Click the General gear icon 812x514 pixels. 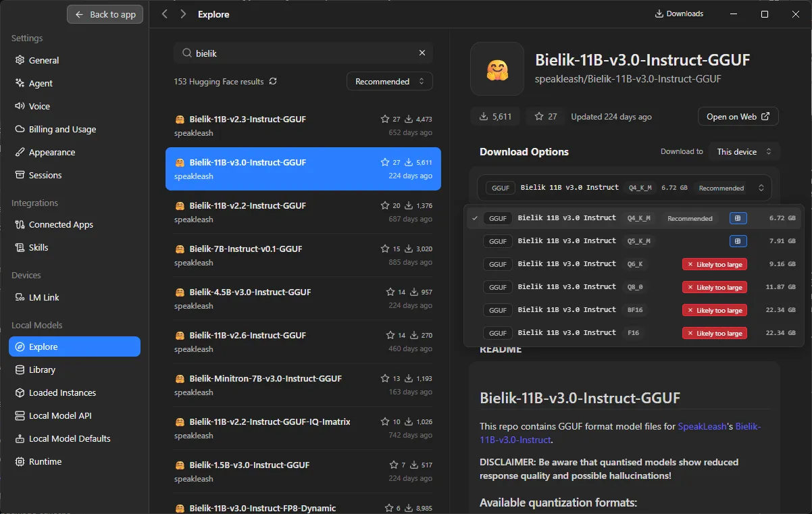20,60
